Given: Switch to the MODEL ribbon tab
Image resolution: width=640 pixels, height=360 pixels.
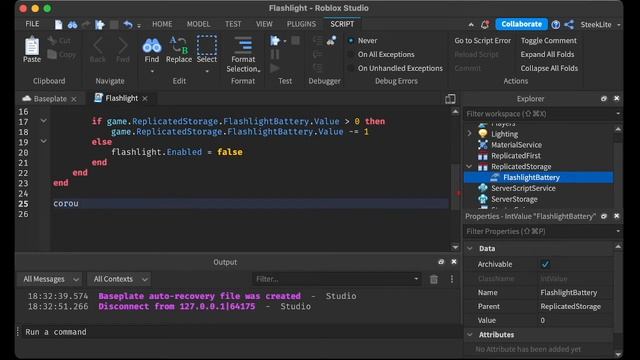Looking at the screenshot, I should tap(198, 24).
